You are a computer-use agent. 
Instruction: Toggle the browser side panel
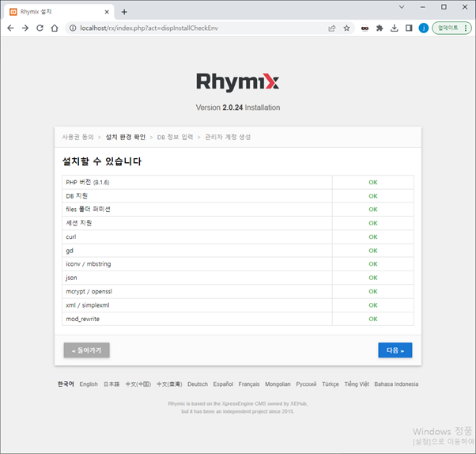(x=409, y=28)
